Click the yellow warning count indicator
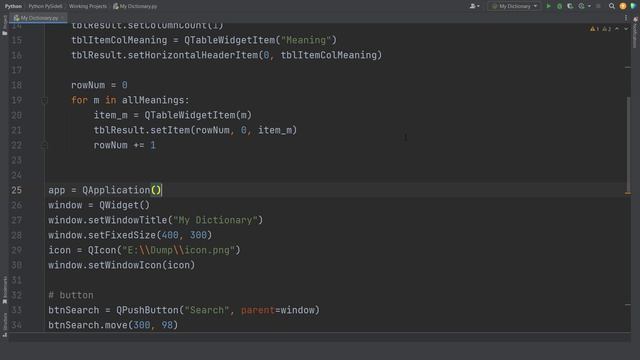640x360 pixels. point(594,29)
